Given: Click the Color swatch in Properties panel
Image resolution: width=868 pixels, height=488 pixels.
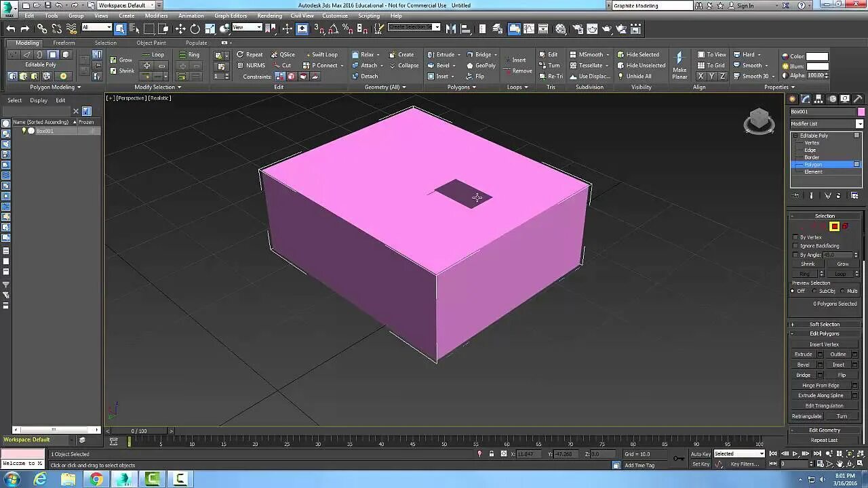Looking at the screenshot, I should point(817,56).
